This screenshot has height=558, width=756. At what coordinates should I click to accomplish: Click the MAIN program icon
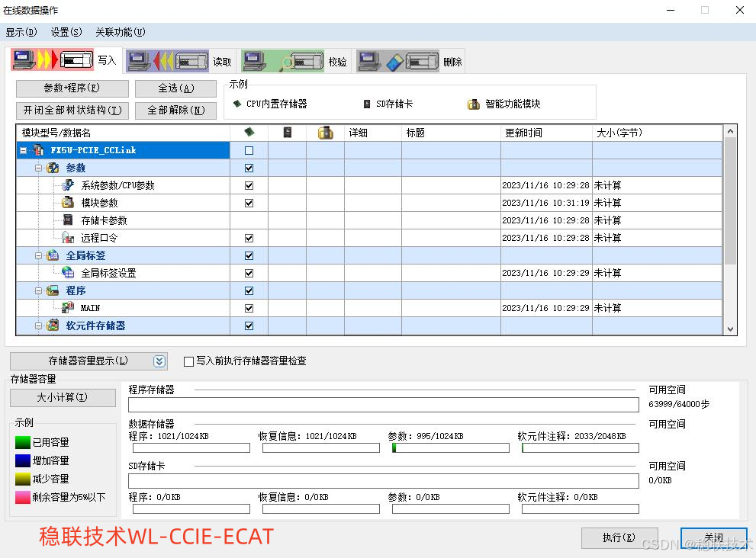[x=68, y=307]
